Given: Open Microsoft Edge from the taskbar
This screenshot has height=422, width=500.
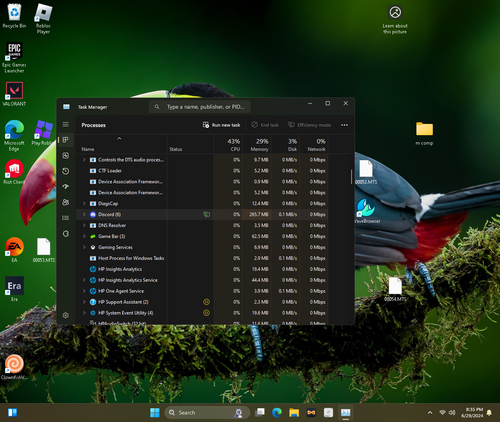Looking at the screenshot, I should click(277, 413).
